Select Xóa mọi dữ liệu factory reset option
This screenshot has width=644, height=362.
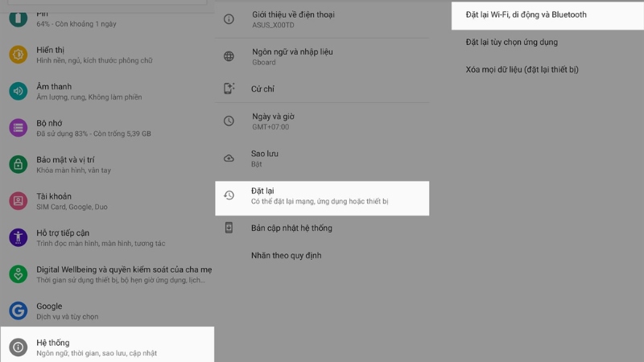[x=522, y=69]
